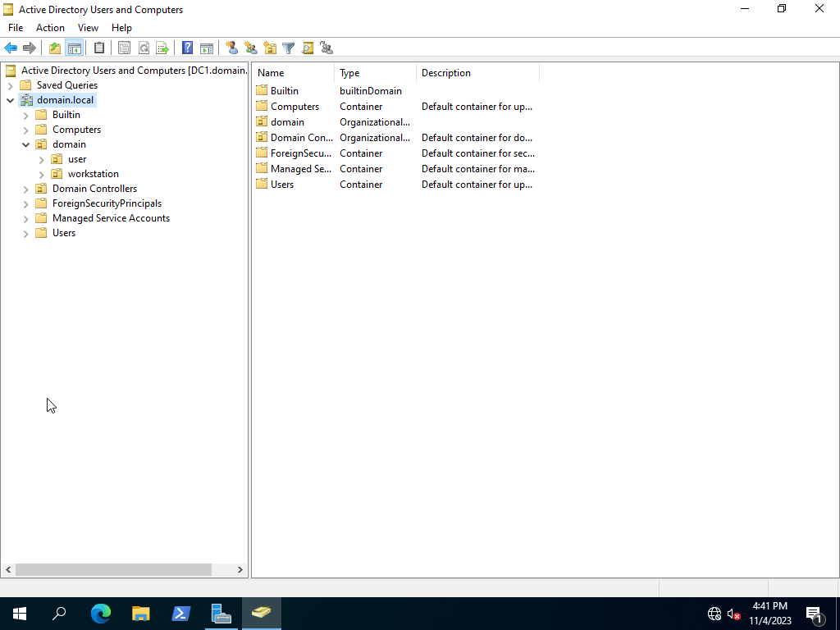Click the Forward arrow in toolbar
This screenshot has height=630, width=840.
30,48
